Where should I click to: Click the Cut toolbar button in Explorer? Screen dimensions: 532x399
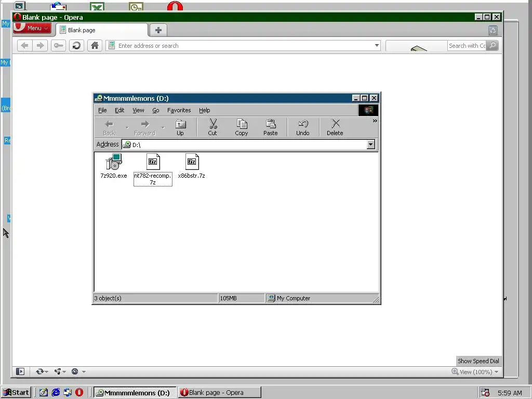pos(212,128)
